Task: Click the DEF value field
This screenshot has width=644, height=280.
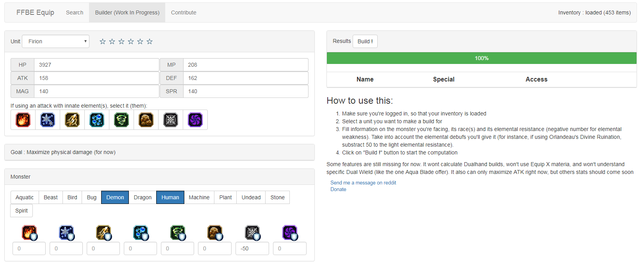Action: pyautogui.click(x=246, y=78)
